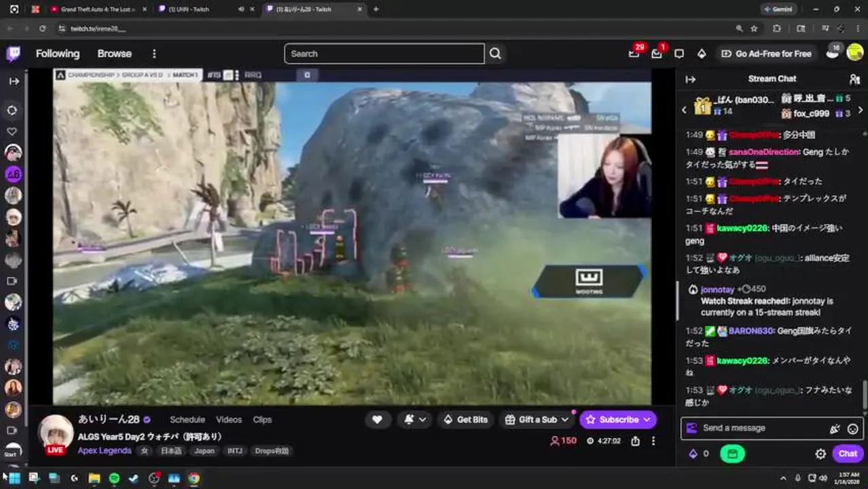Open the chat community users icon
This screenshot has height=489, width=868.
click(854, 79)
